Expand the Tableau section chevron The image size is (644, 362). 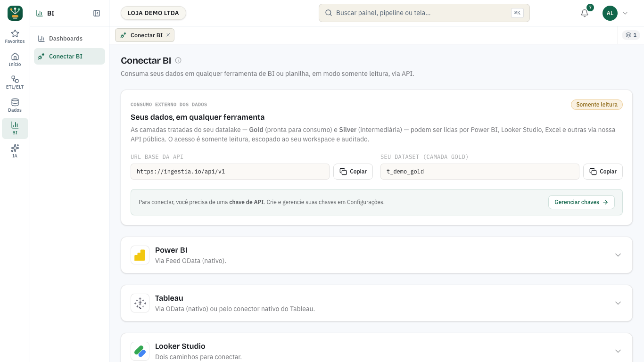618,303
